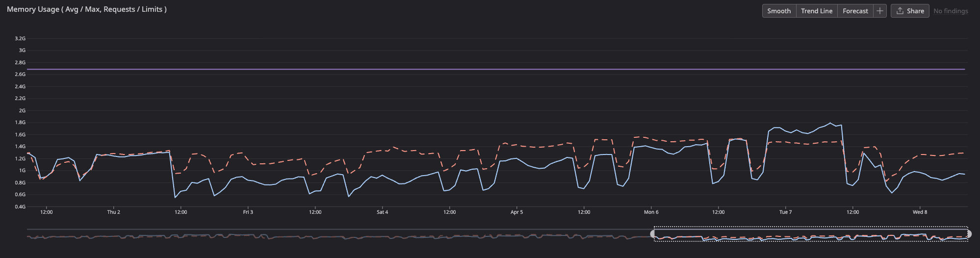The image size is (980, 258).
Task: Click the 1.8G y-axis label
Action: 20,123
